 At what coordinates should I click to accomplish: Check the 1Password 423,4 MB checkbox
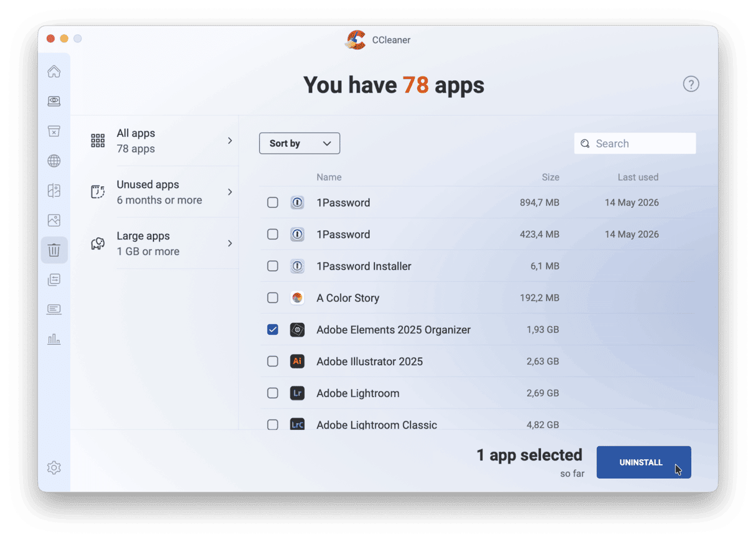click(272, 234)
